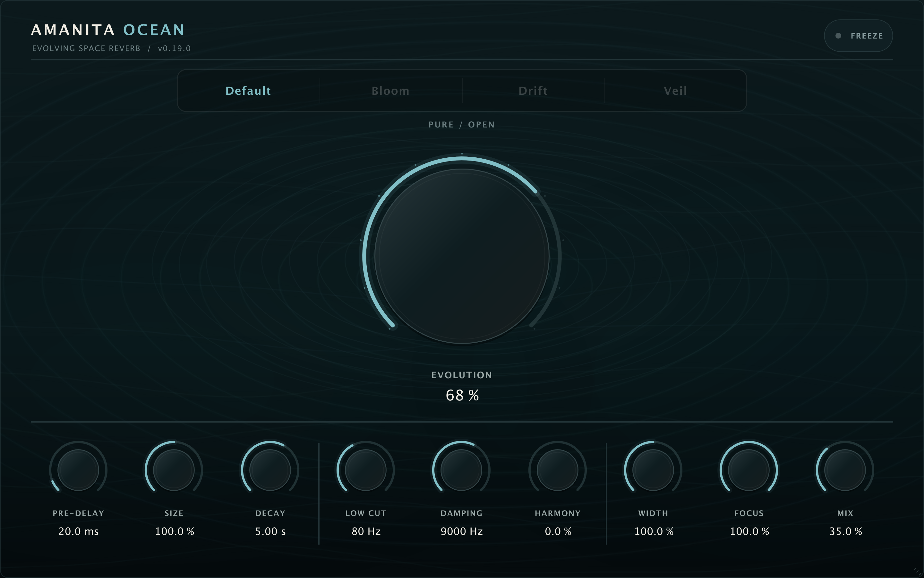924x578 pixels.
Task: Switch to the Drift preset tab
Action: coord(533,91)
